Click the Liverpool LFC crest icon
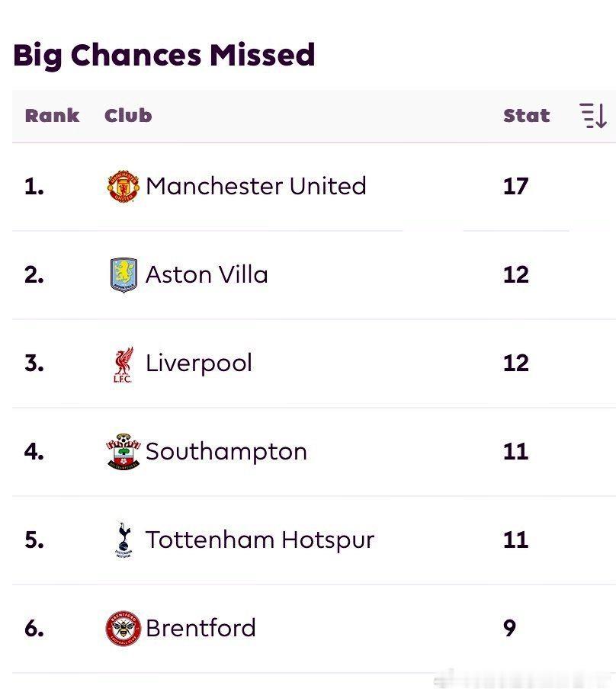616x695 pixels. (x=123, y=364)
